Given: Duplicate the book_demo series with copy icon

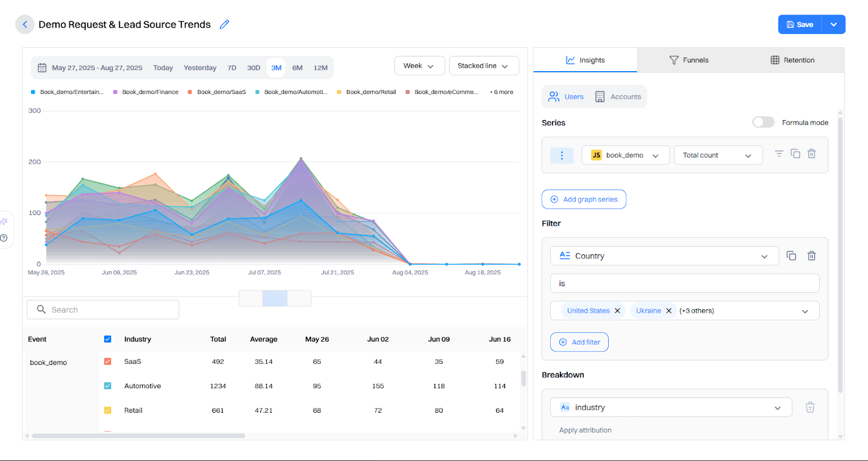Looking at the screenshot, I should (x=795, y=154).
